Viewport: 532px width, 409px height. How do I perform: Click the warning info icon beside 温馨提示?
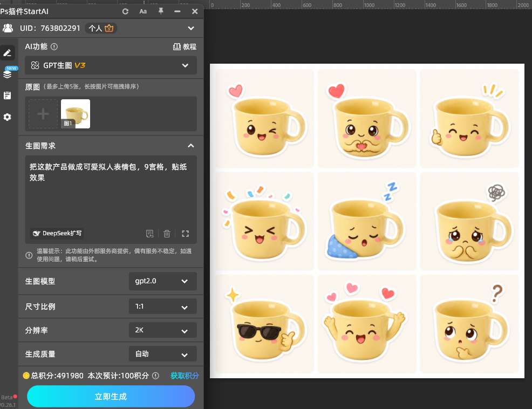pos(29,255)
